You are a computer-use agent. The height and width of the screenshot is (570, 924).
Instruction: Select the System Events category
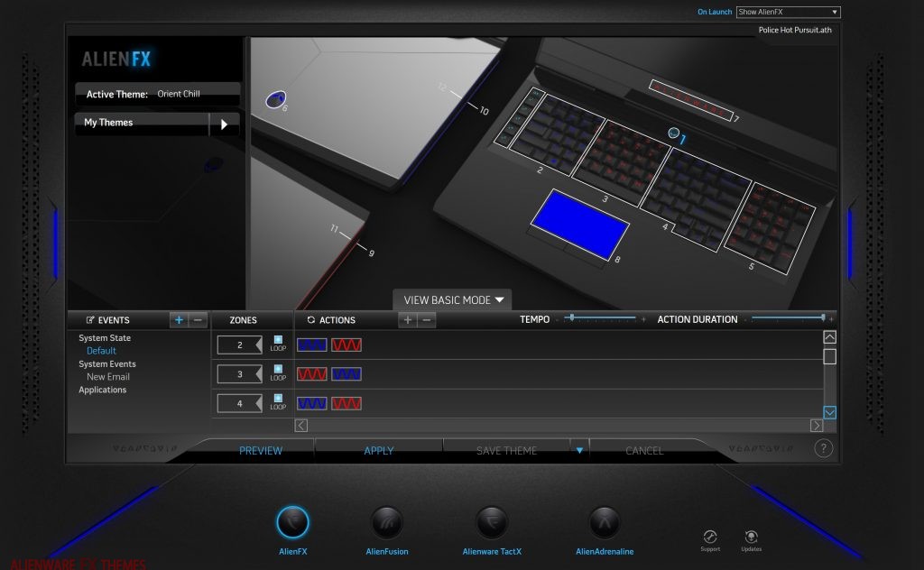pos(107,363)
